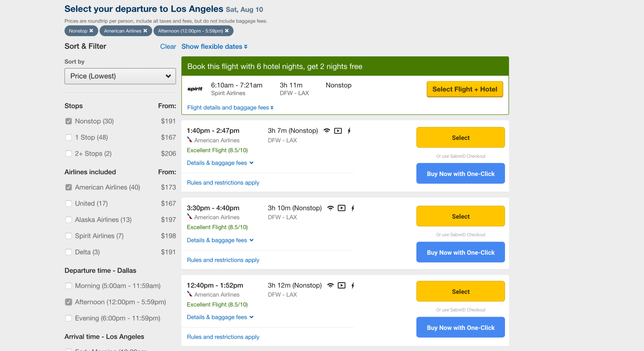Click Wi-Fi icon on 1:40pm flight
The image size is (644, 351).
click(327, 131)
